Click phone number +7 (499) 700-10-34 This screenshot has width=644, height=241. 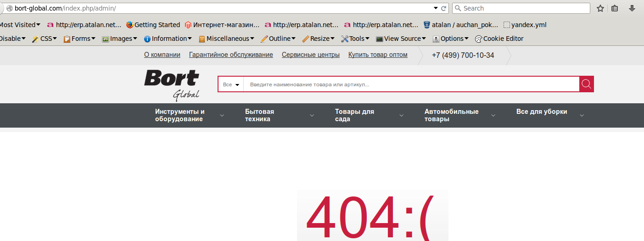coord(463,55)
